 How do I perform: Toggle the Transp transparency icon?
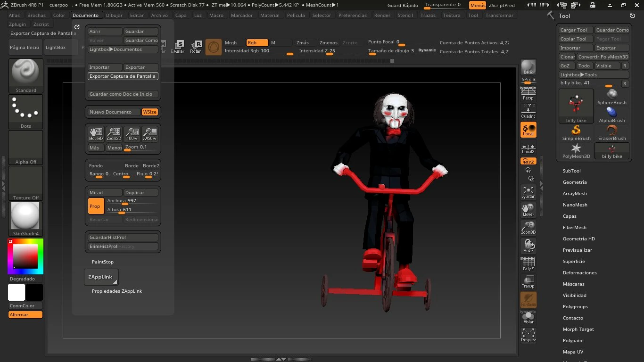tap(528, 282)
